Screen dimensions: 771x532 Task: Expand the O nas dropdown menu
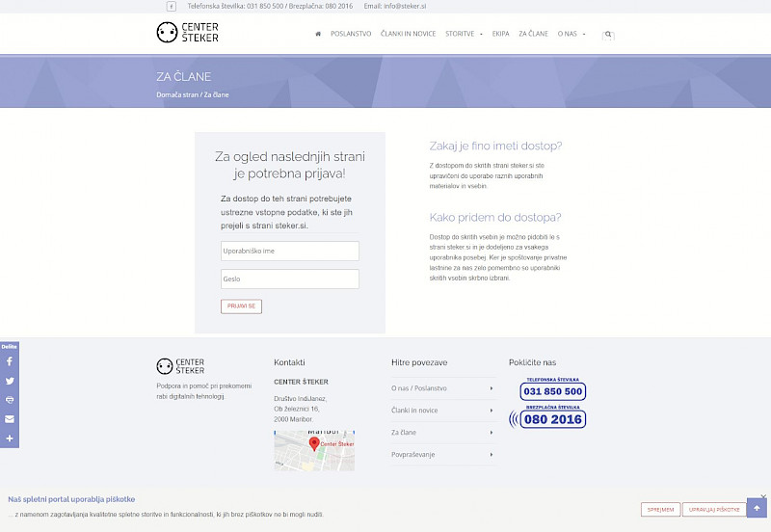(571, 34)
